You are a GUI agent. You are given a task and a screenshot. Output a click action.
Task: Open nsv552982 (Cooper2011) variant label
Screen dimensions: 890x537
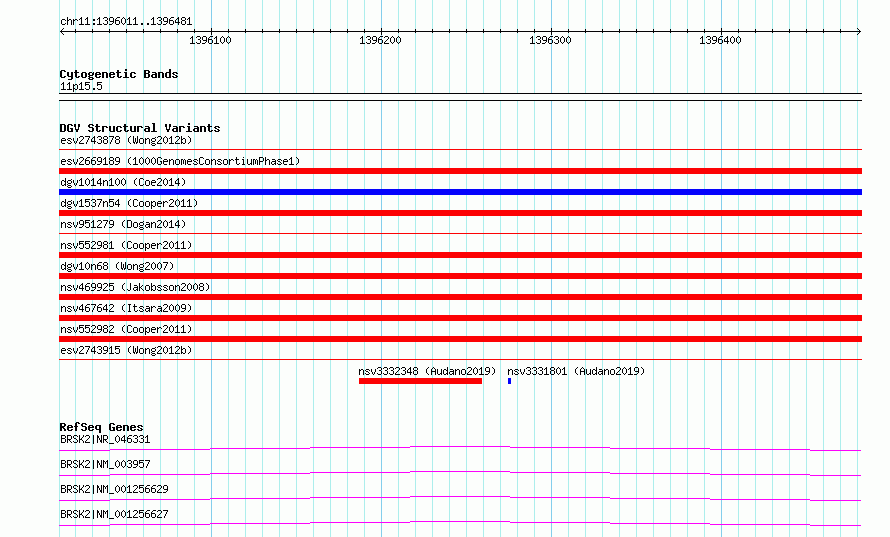pyautogui.click(x=126, y=329)
